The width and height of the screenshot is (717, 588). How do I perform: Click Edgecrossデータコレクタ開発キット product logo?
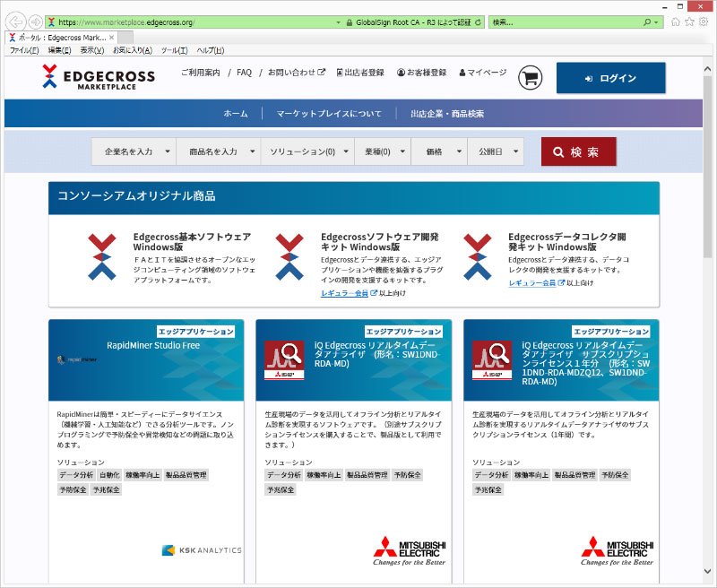point(478,257)
